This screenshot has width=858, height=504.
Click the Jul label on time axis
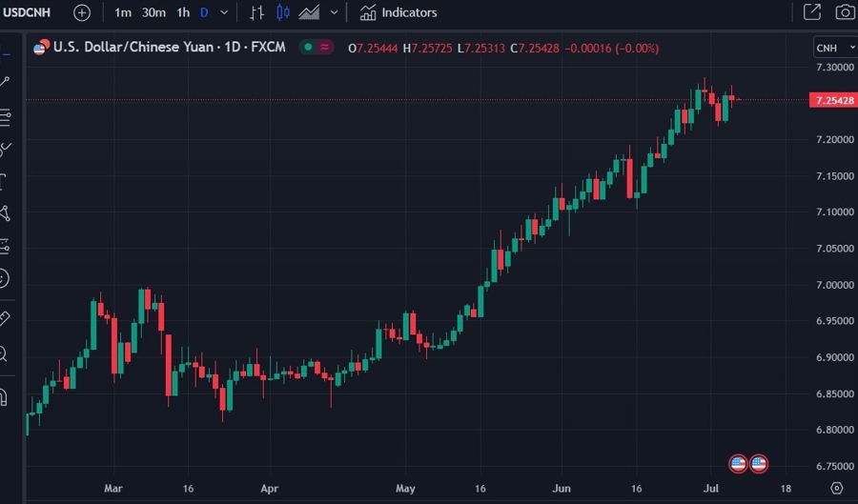pyautogui.click(x=711, y=488)
